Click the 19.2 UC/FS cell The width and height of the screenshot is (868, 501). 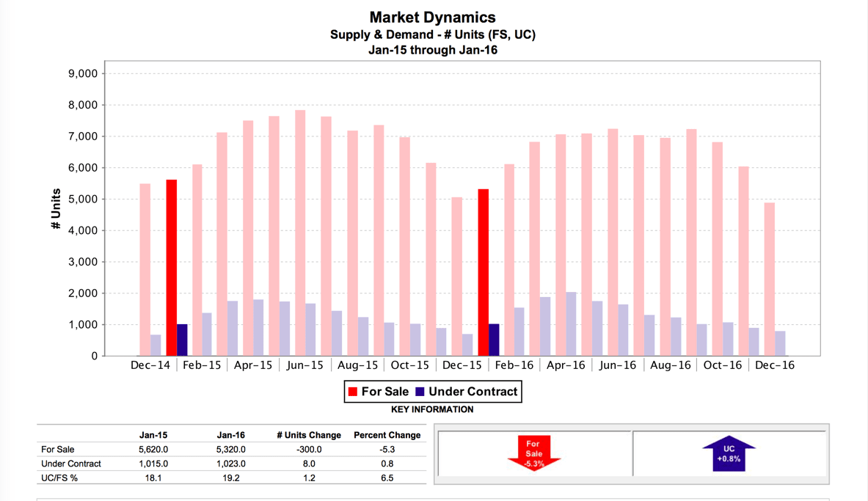231,478
